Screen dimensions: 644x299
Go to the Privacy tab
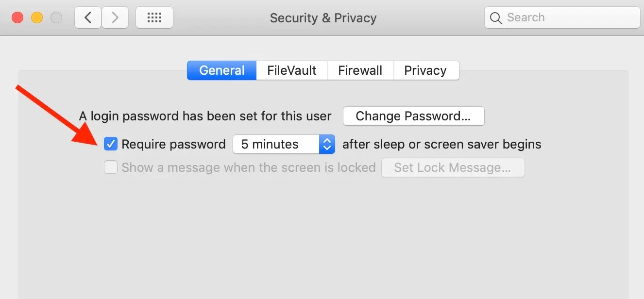425,70
